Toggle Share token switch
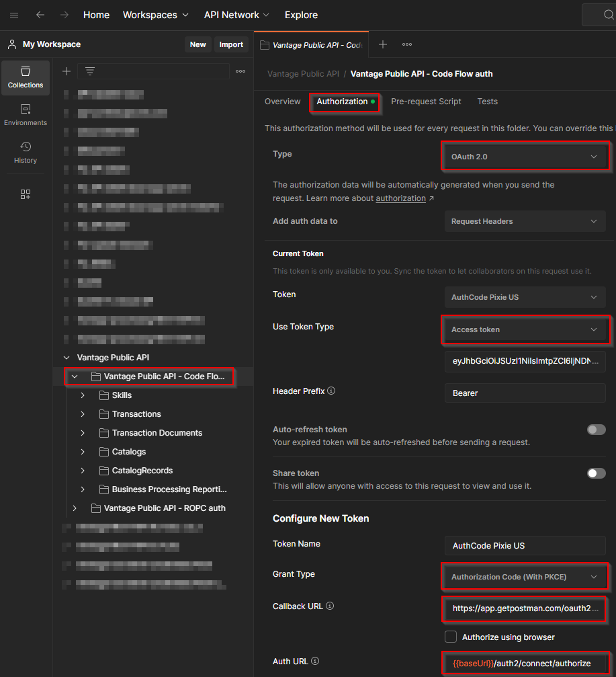 (x=596, y=474)
